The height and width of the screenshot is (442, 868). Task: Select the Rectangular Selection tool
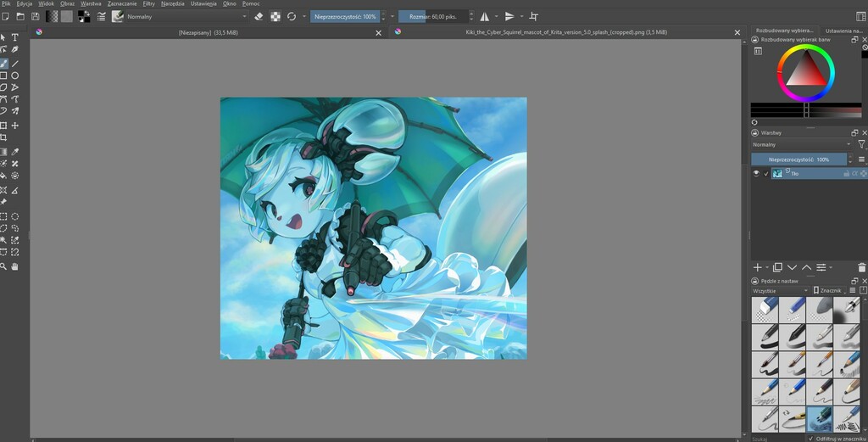[4, 216]
